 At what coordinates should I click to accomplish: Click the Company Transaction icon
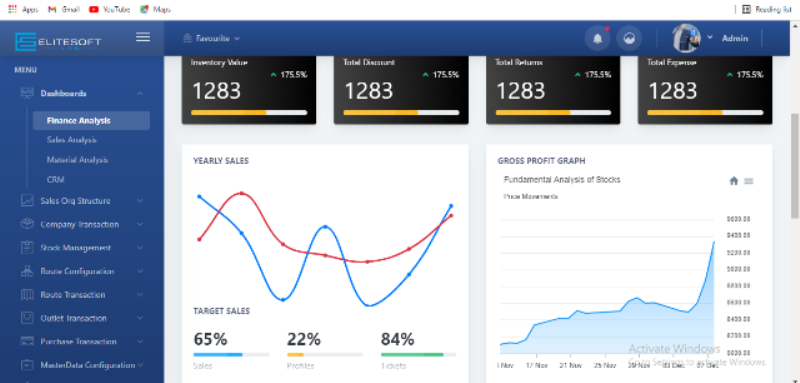(x=27, y=224)
